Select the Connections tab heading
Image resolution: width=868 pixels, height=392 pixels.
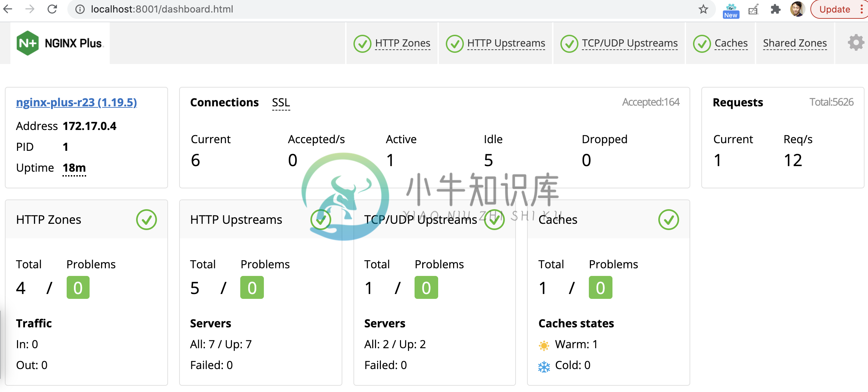coord(224,103)
